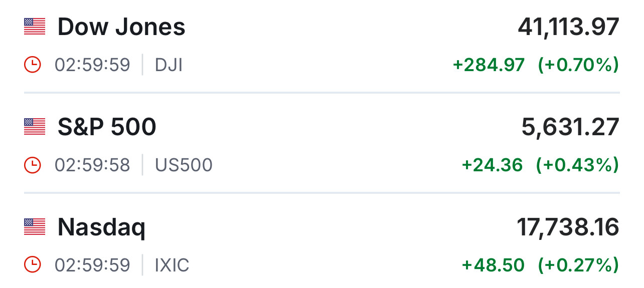644x288 pixels.
Task: Select the IXIC ticker symbol
Action: [172, 264]
